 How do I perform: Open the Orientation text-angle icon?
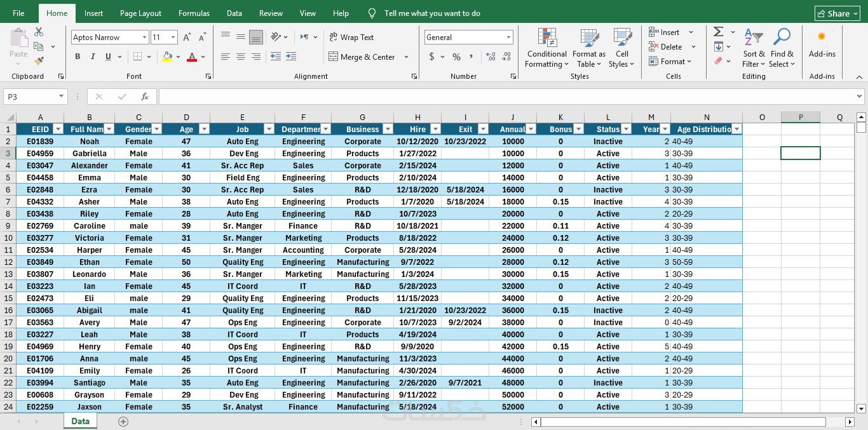pos(276,37)
